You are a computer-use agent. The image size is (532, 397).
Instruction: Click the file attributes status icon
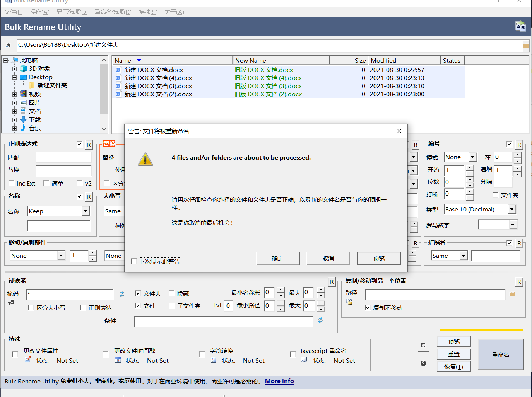click(28, 360)
